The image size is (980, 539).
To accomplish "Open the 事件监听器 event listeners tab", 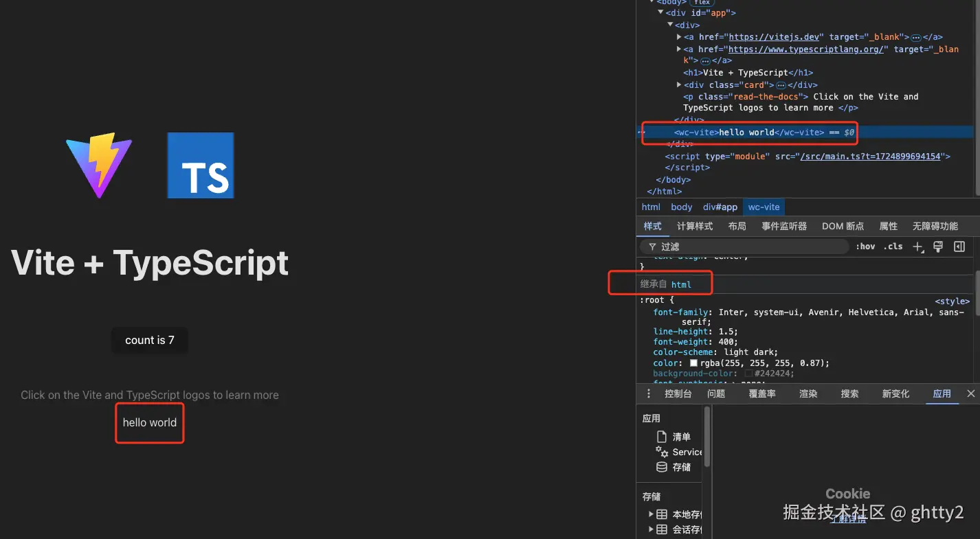I will coord(783,226).
